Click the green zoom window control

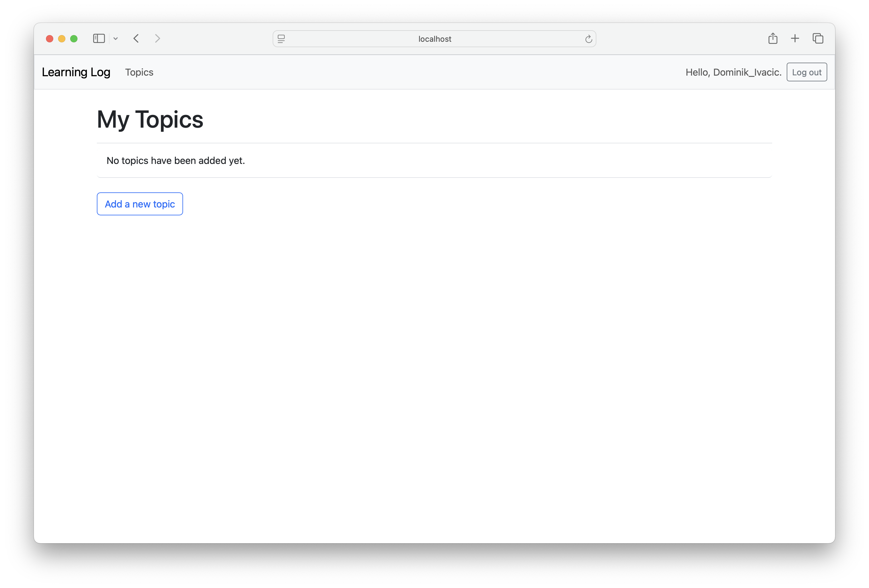74,38
